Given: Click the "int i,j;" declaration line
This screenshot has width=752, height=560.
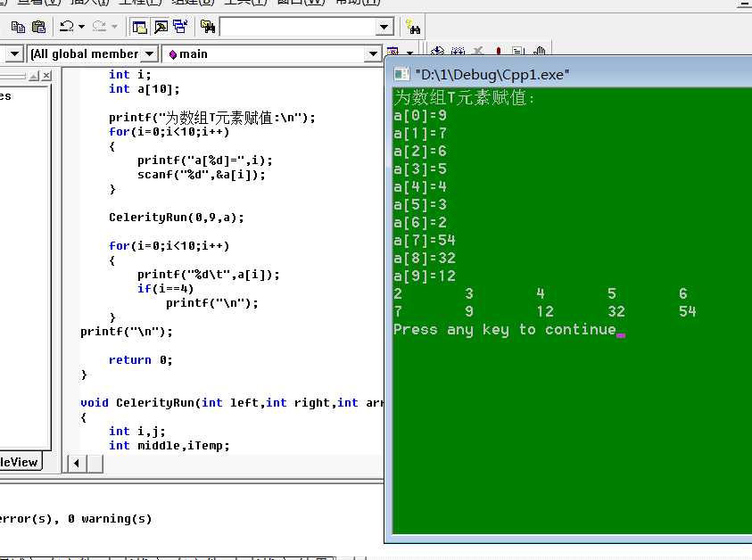Looking at the screenshot, I should (x=137, y=432).
